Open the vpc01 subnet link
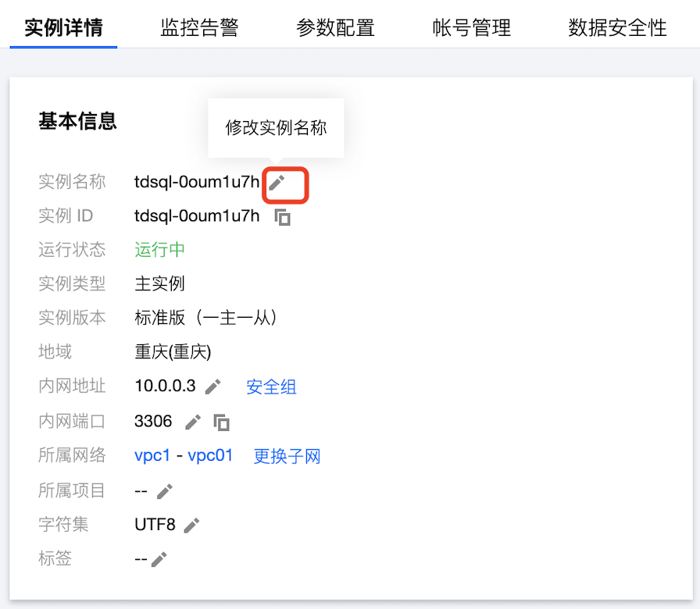700x609 pixels. click(x=210, y=455)
